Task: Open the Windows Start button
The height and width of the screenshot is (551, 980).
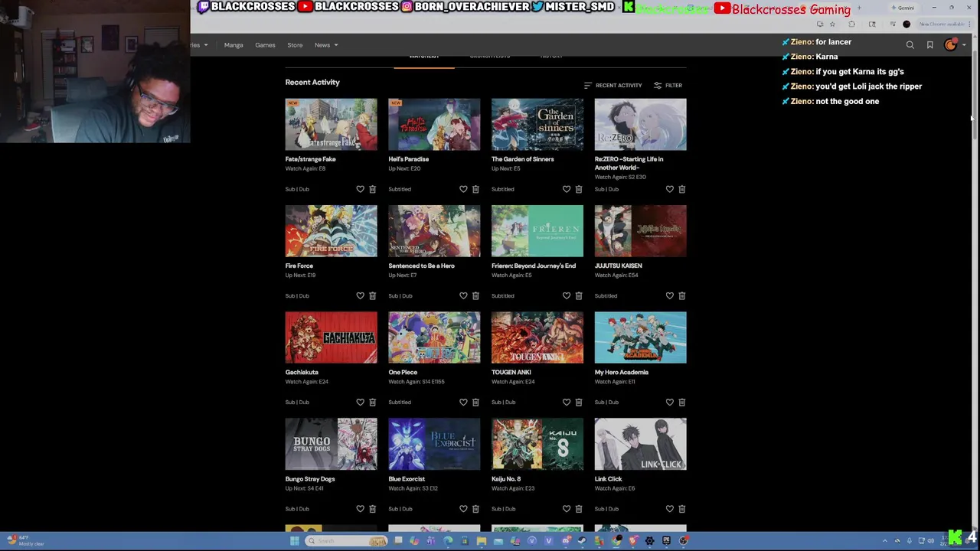Action: point(295,541)
